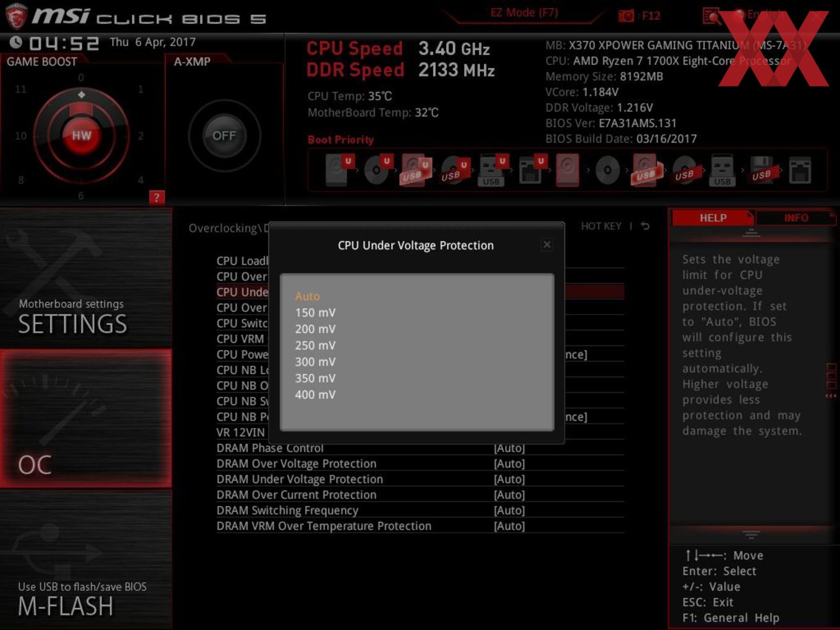
Task: Select DRAM Switching Frequency row label
Action: point(287,511)
